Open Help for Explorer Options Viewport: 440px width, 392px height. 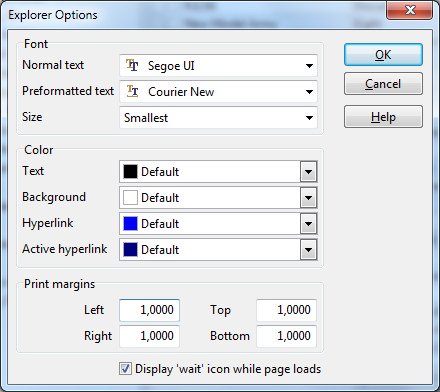tap(383, 117)
